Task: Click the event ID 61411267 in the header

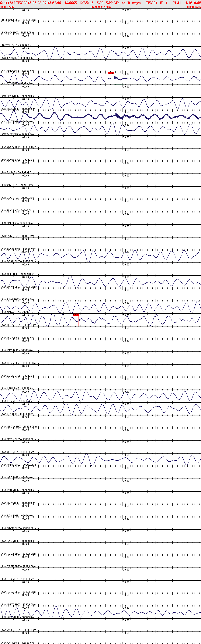Action: coord(7,3)
